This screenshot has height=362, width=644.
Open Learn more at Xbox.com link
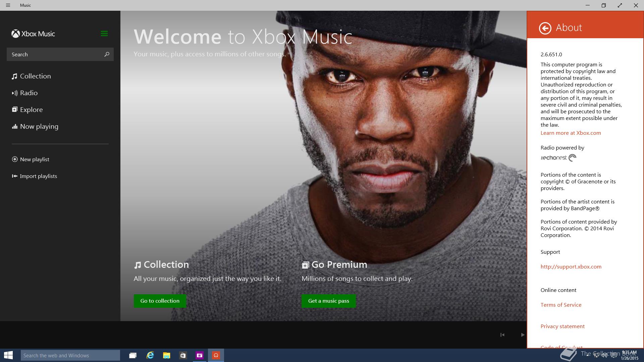tap(571, 133)
